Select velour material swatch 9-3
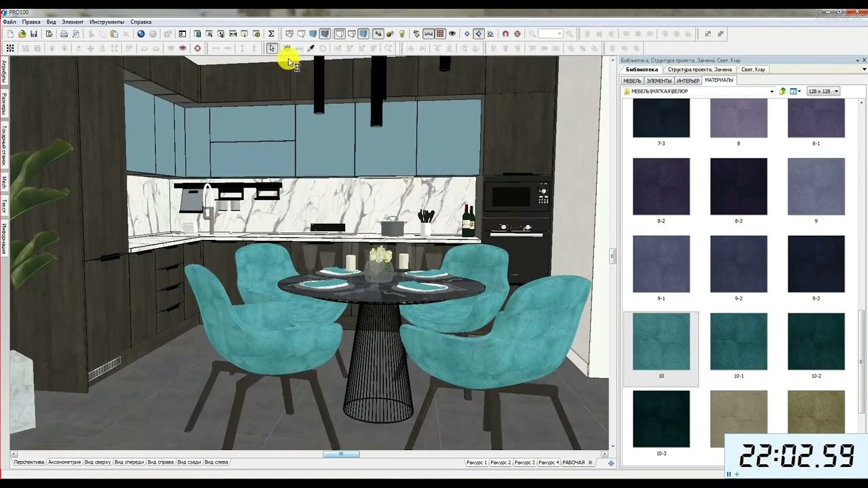Image resolution: width=868 pixels, height=488 pixels. pyautogui.click(x=816, y=264)
